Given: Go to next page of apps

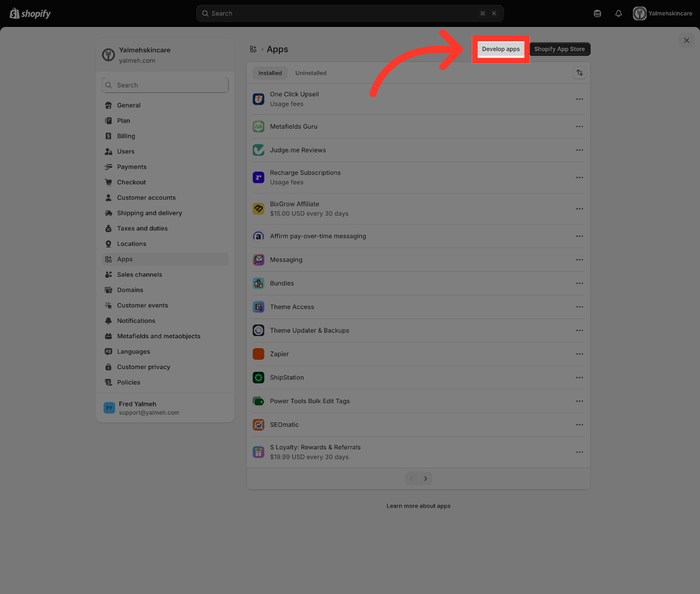Looking at the screenshot, I should (426, 479).
